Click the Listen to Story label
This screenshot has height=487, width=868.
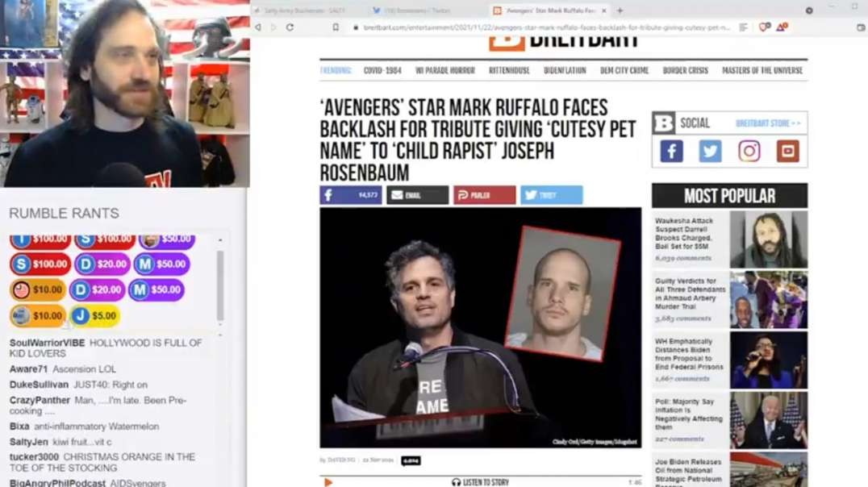click(486, 482)
